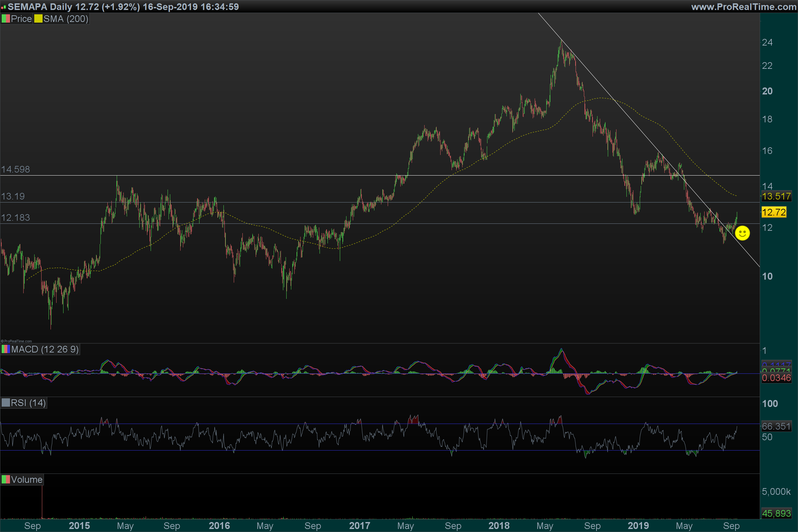
Task: Select the 14.598 horizontal line label
Action: 16,169
